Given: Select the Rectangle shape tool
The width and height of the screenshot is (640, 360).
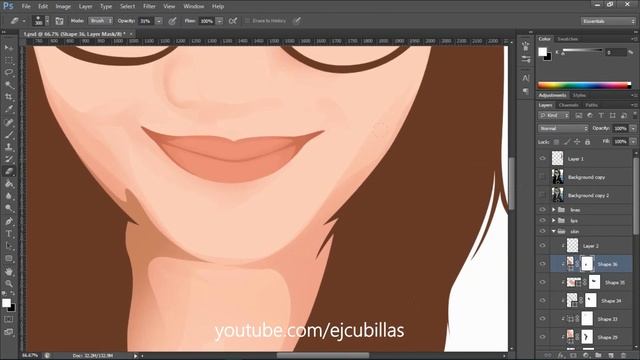Looking at the screenshot, I should [x=9, y=259].
